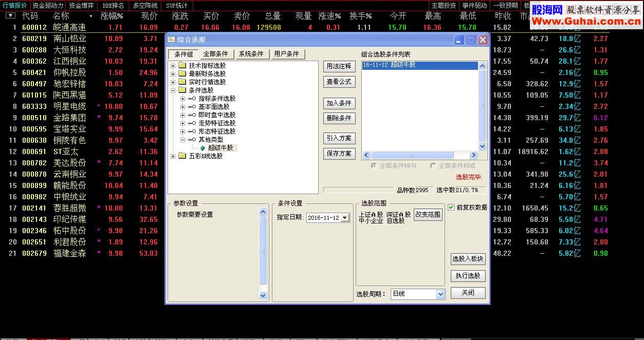Open the 多空阵线 top tab
This screenshot has height=340, width=644.
click(145, 6)
